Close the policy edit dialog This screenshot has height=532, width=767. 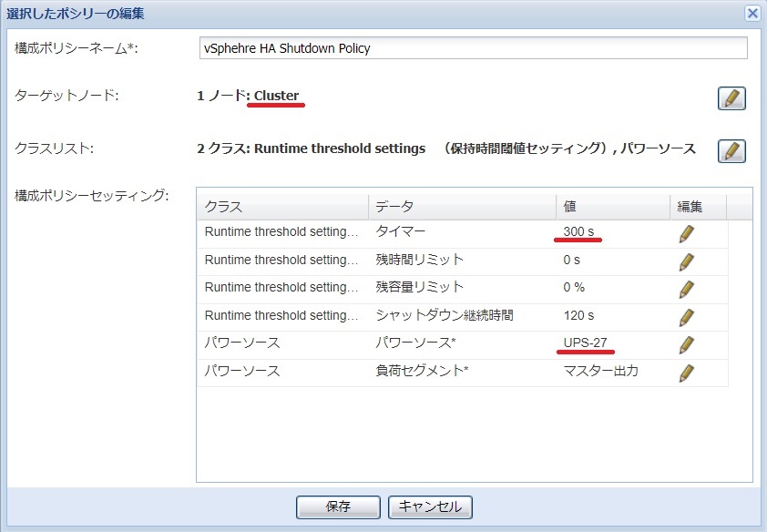pyautogui.click(x=752, y=13)
